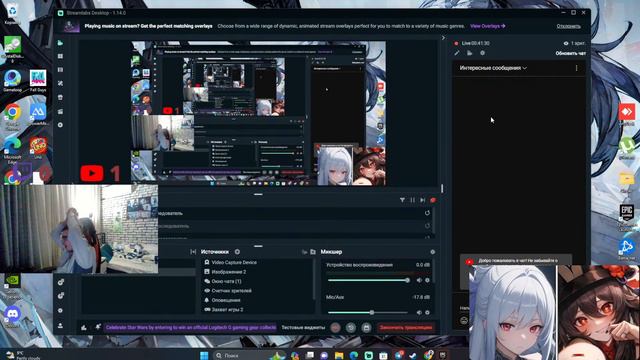Image resolution: width=640 pixels, height=360 pixels.
Task: Open Microsoft Edge from the taskbar
Action: [354, 356]
